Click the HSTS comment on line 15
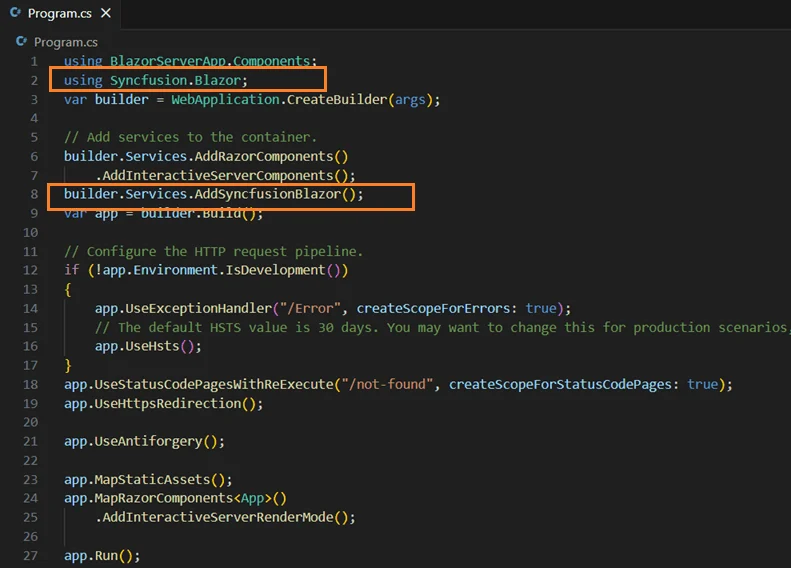Image resolution: width=791 pixels, height=568 pixels. [442, 328]
